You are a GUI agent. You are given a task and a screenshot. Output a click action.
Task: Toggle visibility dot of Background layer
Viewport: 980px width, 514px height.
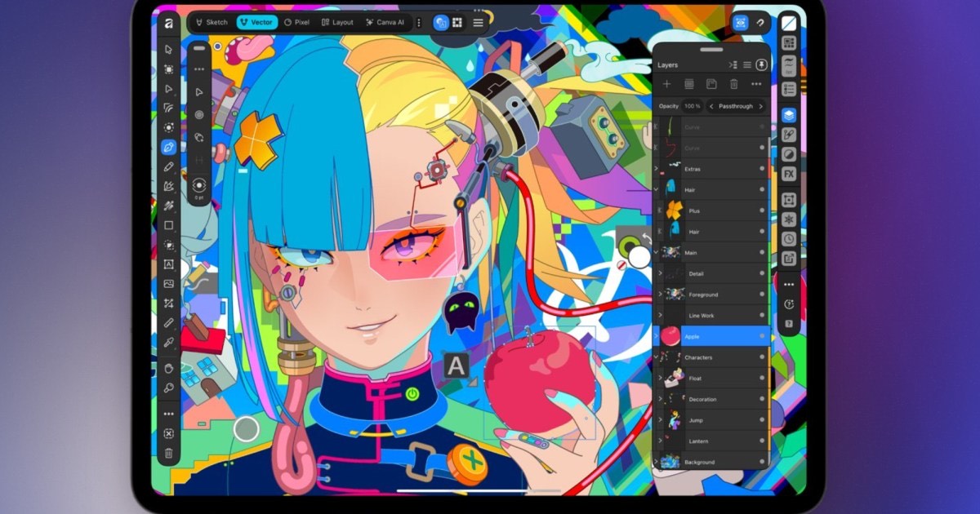click(x=762, y=463)
